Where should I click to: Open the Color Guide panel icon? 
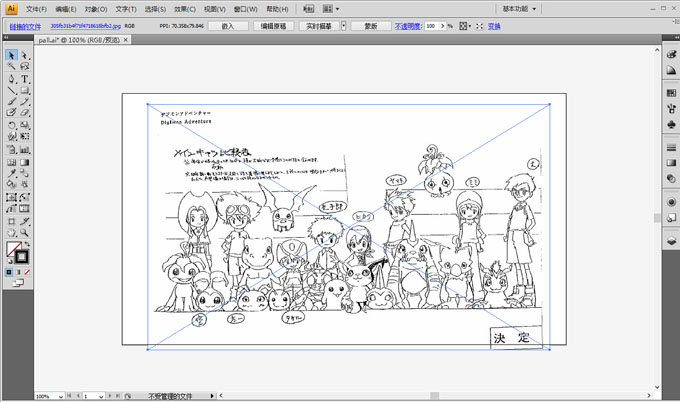click(x=671, y=70)
